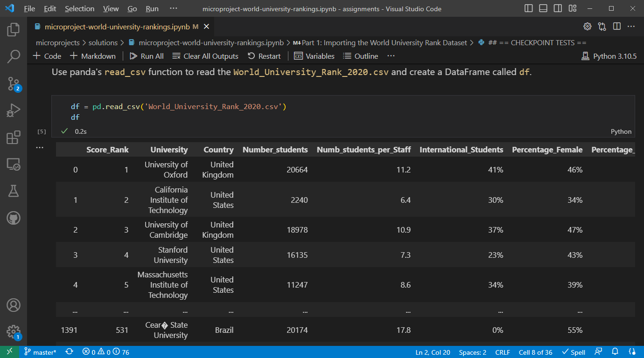
Task: Open cell output more actions ellipsis
Action: click(40, 148)
